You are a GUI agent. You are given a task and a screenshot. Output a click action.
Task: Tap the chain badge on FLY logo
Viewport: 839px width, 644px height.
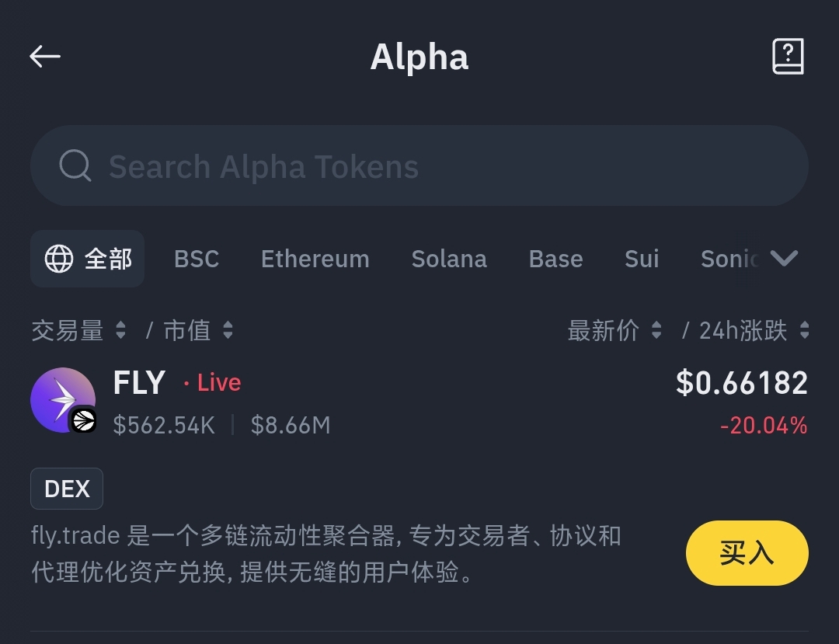pos(83,420)
